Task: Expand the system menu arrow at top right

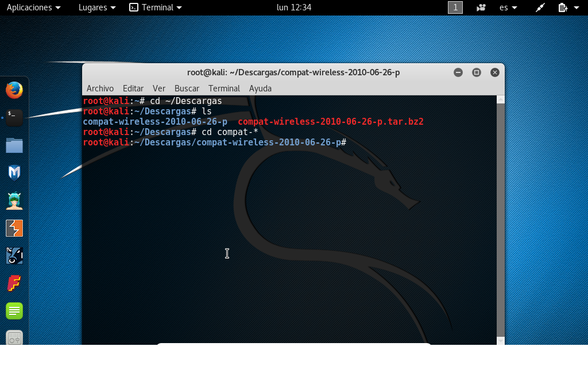Action: tap(577, 7)
